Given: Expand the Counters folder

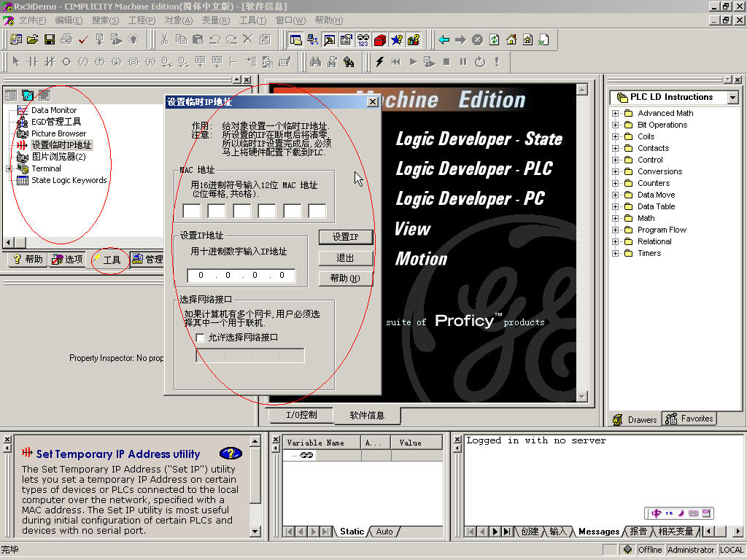Looking at the screenshot, I should tap(616, 183).
